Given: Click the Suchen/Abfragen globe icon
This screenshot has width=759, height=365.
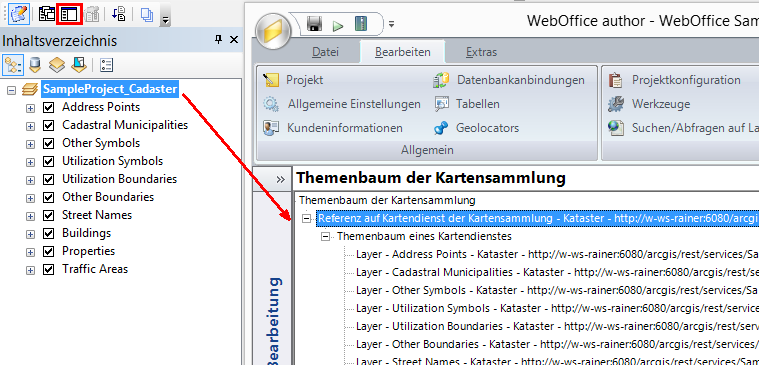Looking at the screenshot, I should pyautogui.click(x=616, y=128).
